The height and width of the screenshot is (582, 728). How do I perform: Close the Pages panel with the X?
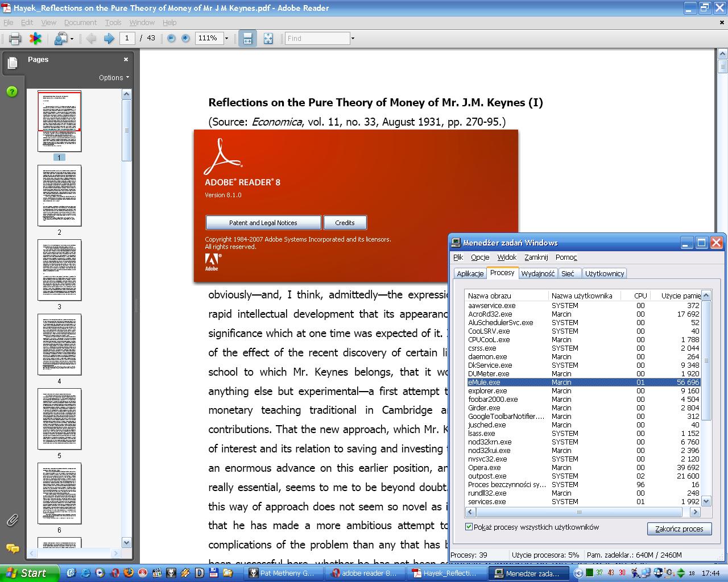click(x=126, y=59)
